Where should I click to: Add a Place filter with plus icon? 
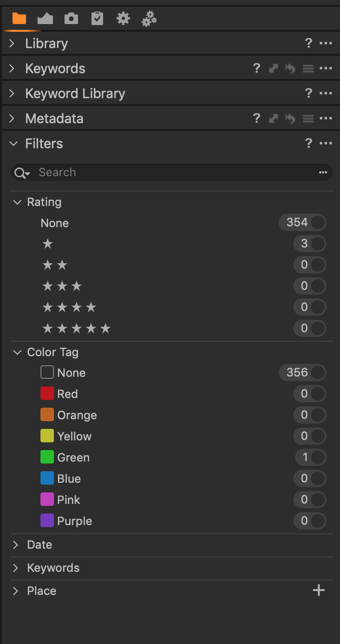pos(319,591)
